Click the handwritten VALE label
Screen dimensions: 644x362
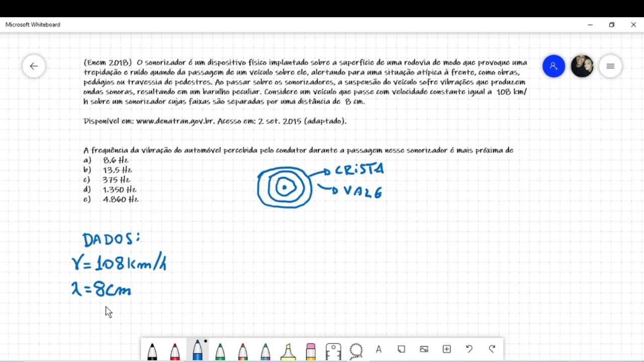point(363,192)
